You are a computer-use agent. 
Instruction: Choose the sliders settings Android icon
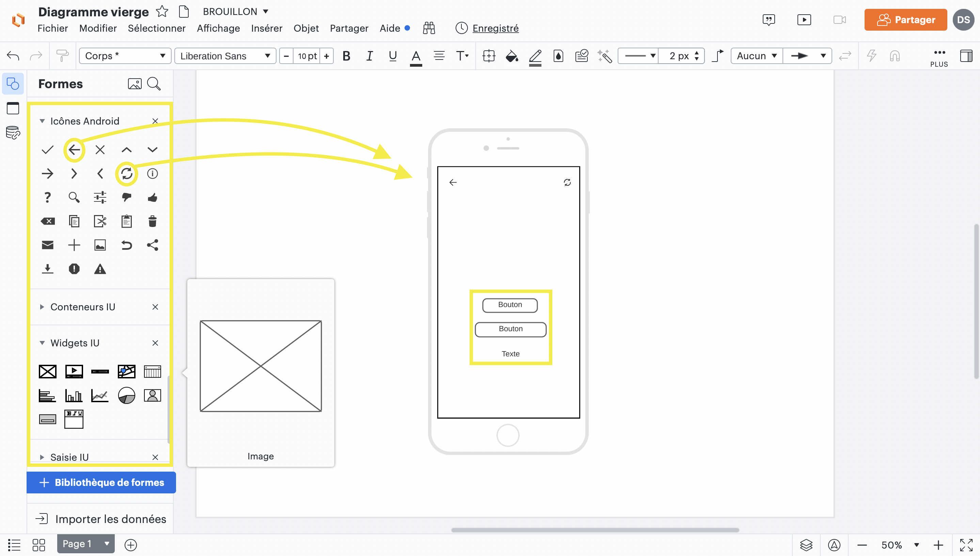(100, 197)
